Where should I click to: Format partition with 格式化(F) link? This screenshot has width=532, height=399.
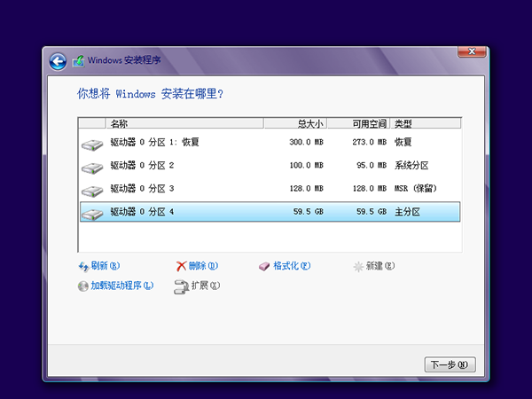tap(292, 266)
